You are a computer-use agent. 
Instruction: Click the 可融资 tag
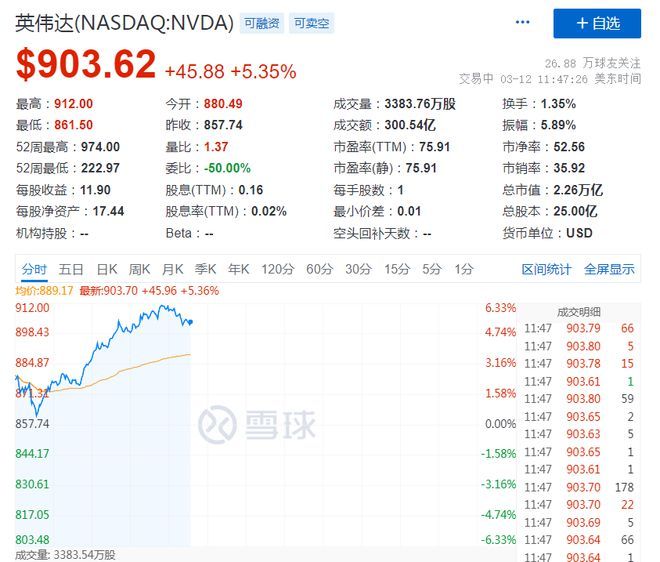point(262,23)
